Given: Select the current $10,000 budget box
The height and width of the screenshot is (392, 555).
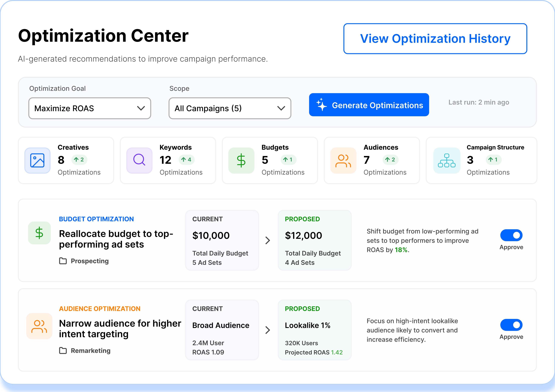Looking at the screenshot, I should [222, 240].
